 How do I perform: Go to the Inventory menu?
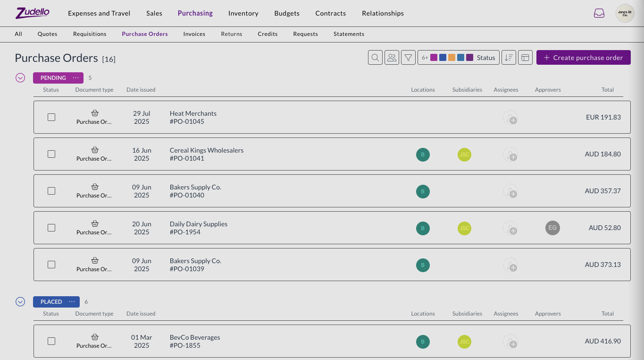[x=243, y=13]
